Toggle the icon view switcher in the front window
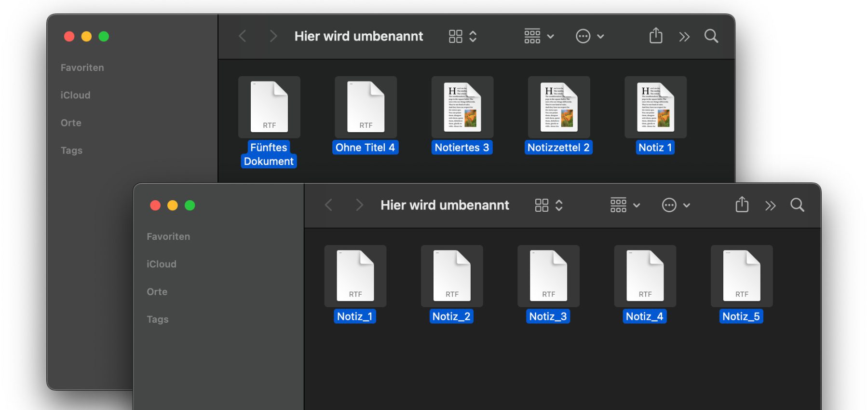Screen dimensions: 868x410 549,205
